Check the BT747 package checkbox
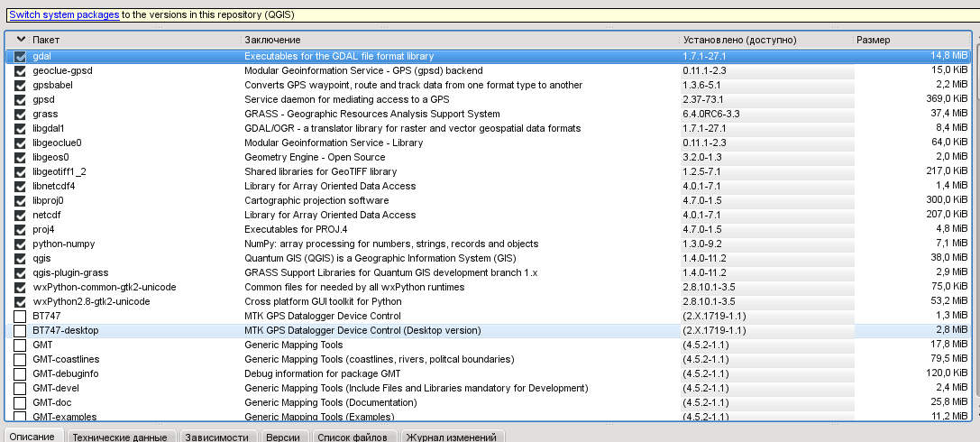The height and width of the screenshot is (442, 980). [20, 316]
